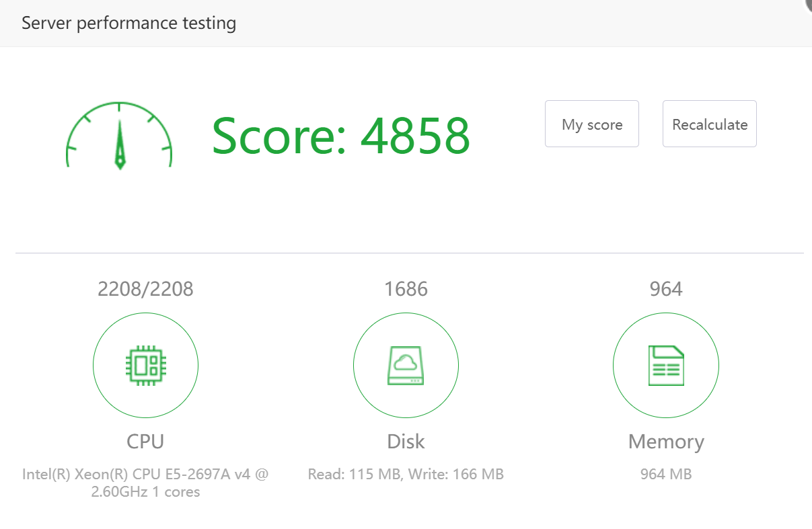Image resolution: width=812 pixels, height=529 pixels.
Task: Click the horizontal divider below the score
Action: 409,253
